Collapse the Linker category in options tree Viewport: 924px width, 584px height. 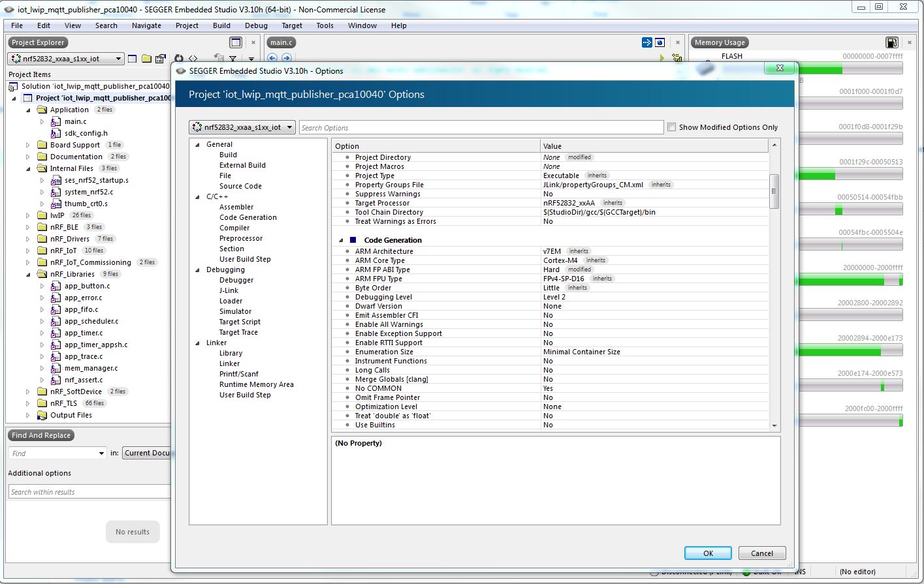(197, 343)
